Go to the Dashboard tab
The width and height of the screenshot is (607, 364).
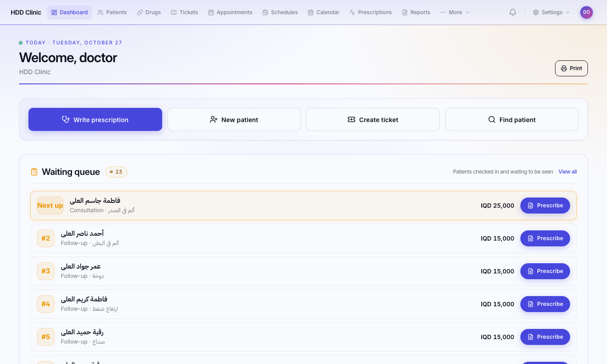[69, 12]
